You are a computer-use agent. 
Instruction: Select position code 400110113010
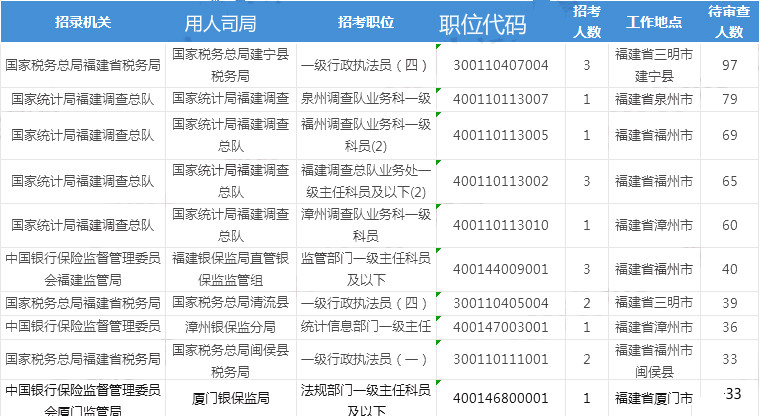[501, 225]
